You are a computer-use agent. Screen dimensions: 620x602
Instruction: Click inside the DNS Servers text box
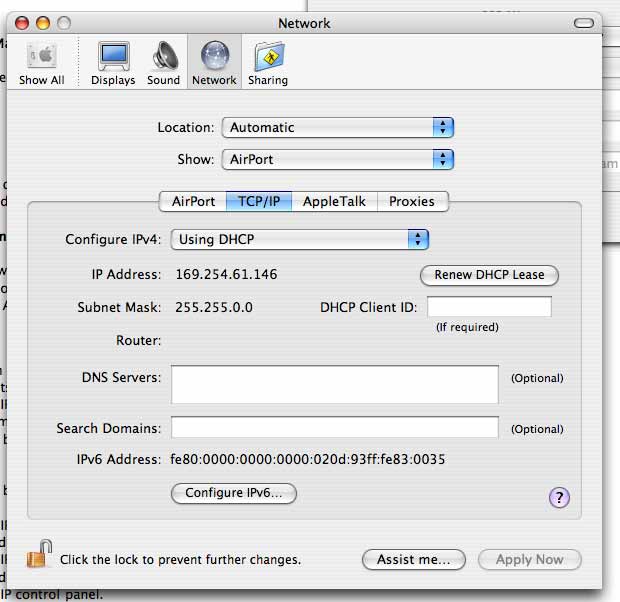[335, 384]
